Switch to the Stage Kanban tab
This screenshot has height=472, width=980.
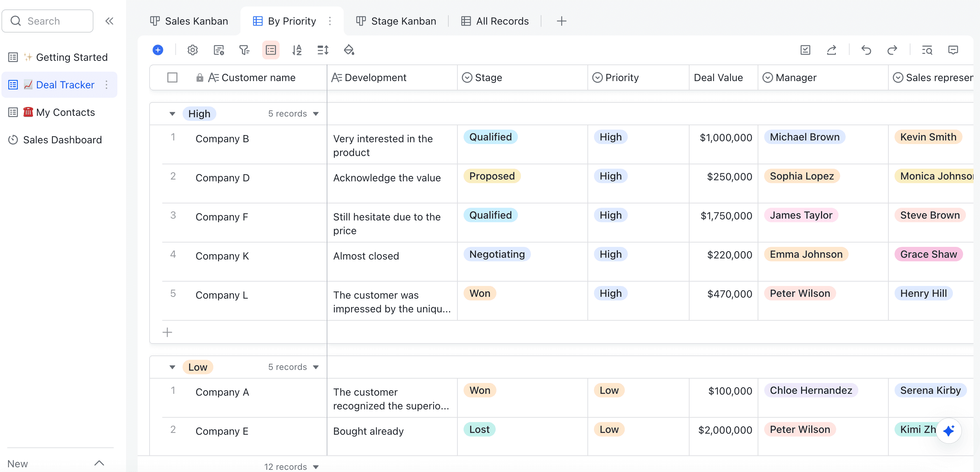[x=396, y=21]
